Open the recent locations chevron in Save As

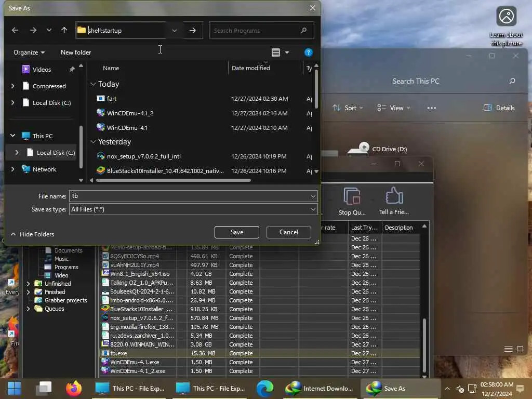(49, 30)
